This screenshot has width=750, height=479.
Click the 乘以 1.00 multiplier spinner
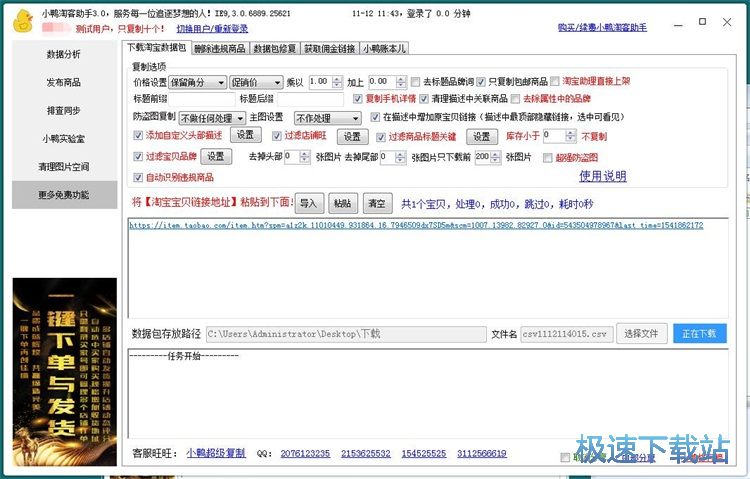coord(338,82)
